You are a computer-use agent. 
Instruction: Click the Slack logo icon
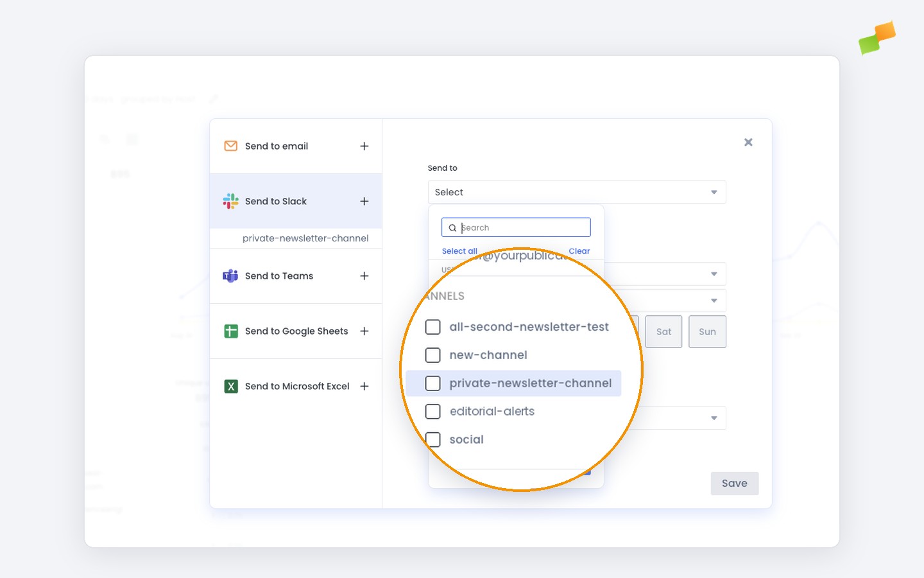coord(230,201)
